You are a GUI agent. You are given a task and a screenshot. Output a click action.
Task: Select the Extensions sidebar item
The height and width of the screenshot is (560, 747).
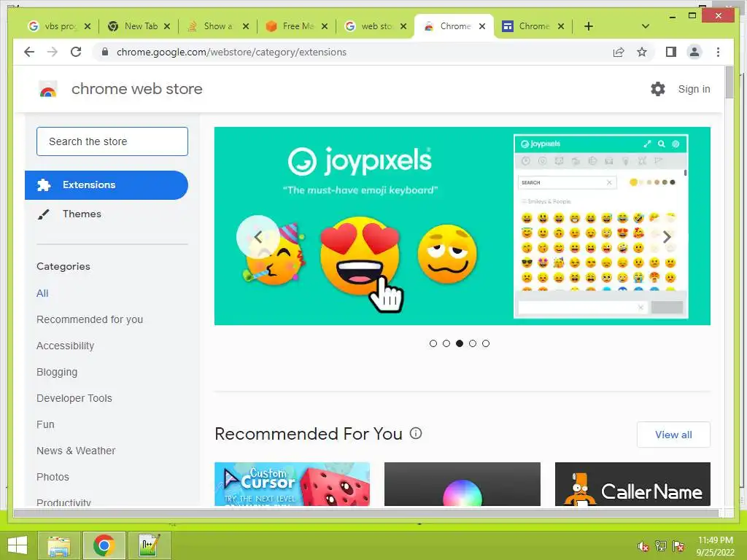[107, 184]
